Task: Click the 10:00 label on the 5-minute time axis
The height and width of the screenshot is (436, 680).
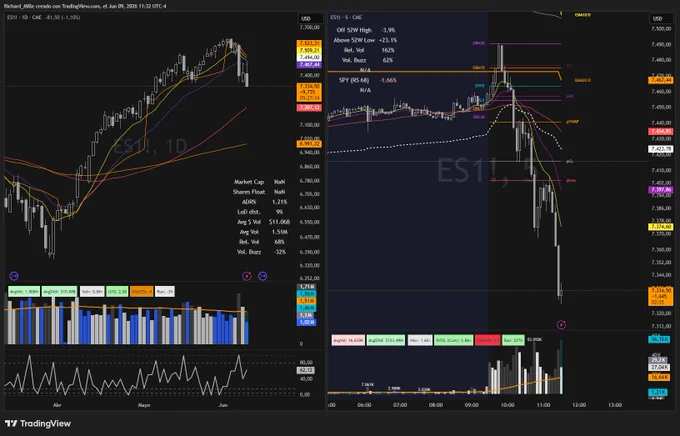Action: pyautogui.click(x=507, y=405)
